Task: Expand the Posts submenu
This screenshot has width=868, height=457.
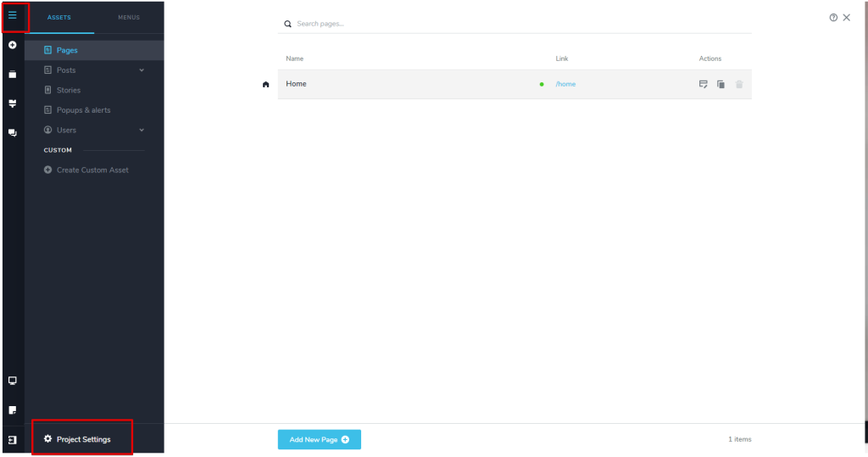Action: [x=142, y=70]
